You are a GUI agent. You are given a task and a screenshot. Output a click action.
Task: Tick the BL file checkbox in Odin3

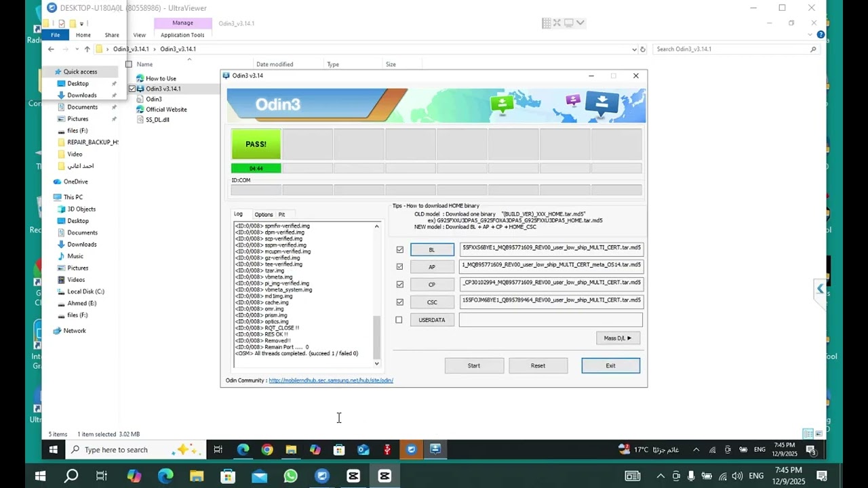coord(399,249)
